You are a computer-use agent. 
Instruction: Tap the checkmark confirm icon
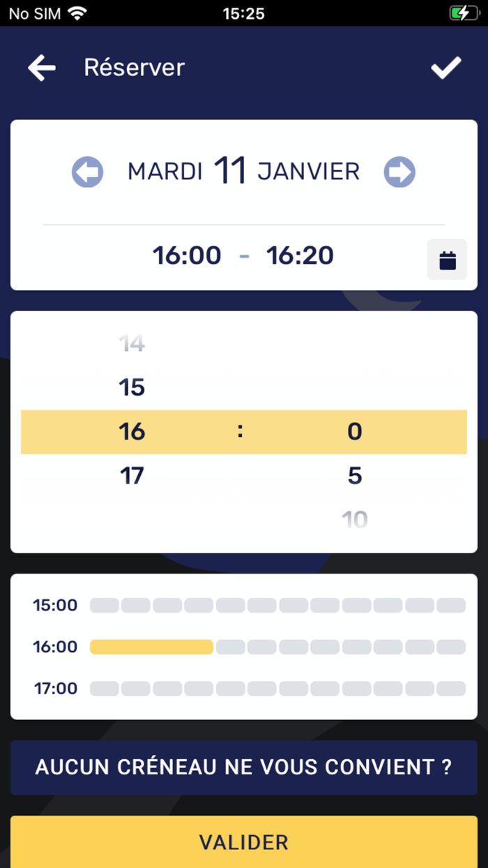pyautogui.click(x=445, y=68)
